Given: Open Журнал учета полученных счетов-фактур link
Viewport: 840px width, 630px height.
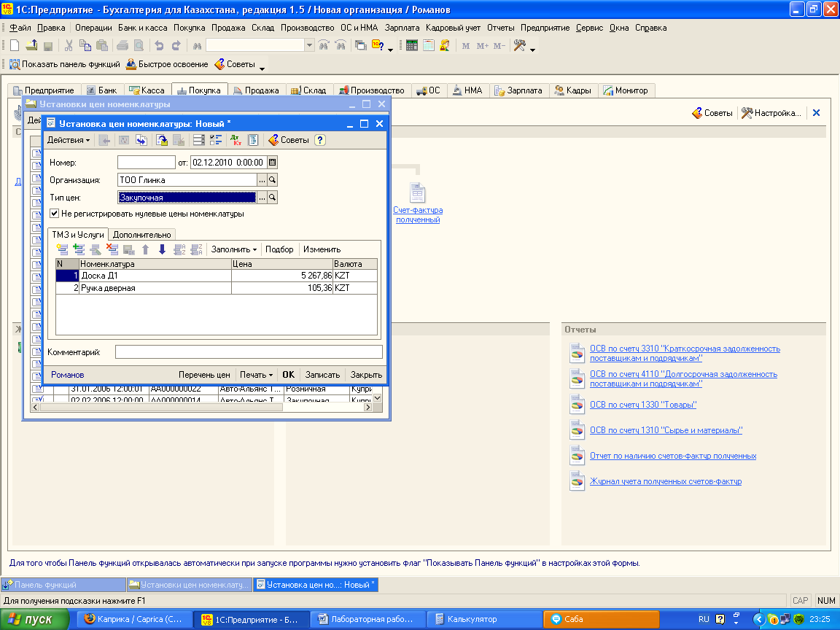Looking at the screenshot, I should tap(665, 481).
